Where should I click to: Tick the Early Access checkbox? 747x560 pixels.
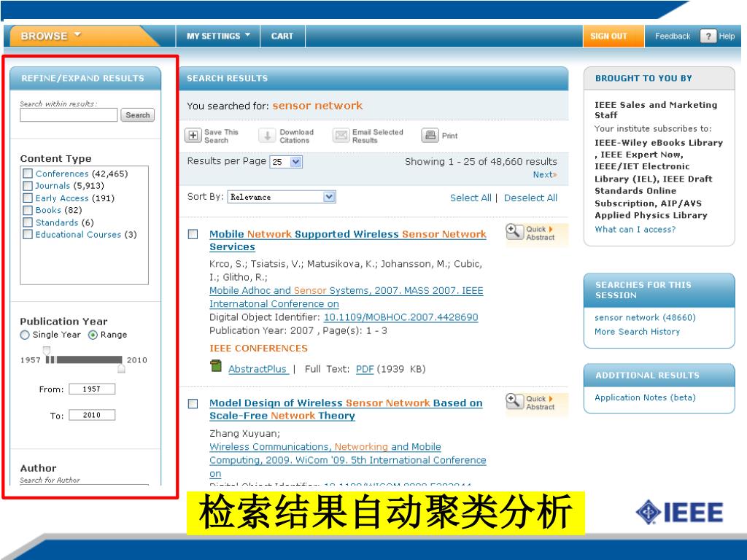28,198
